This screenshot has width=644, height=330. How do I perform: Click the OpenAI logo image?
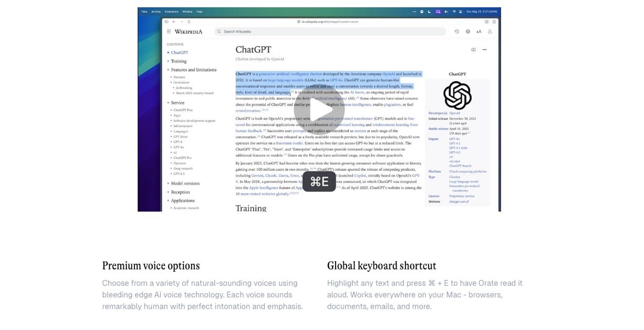pos(457,95)
